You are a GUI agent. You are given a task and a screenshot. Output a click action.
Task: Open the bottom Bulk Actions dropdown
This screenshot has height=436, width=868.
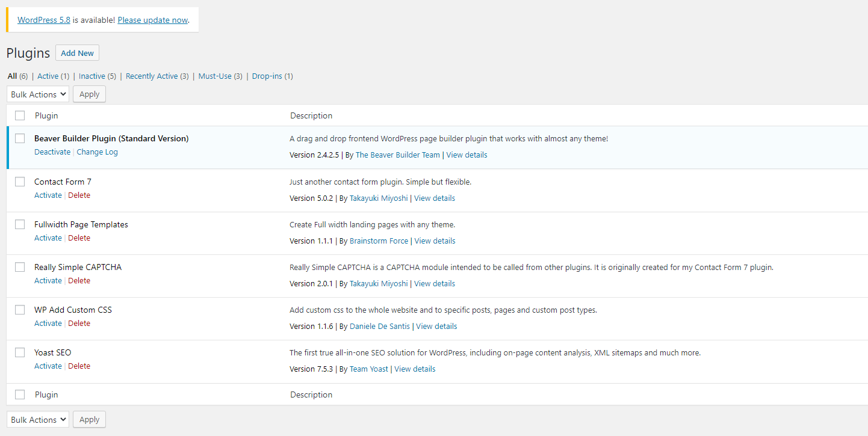click(x=38, y=420)
